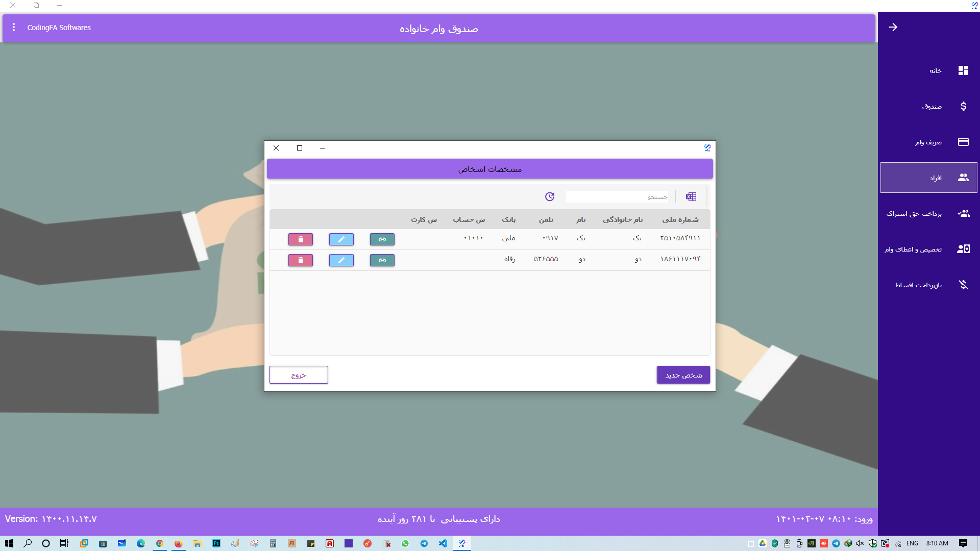Edit the second person row
The width and height of the screenshot is (980, 551).
pos(341,260)
